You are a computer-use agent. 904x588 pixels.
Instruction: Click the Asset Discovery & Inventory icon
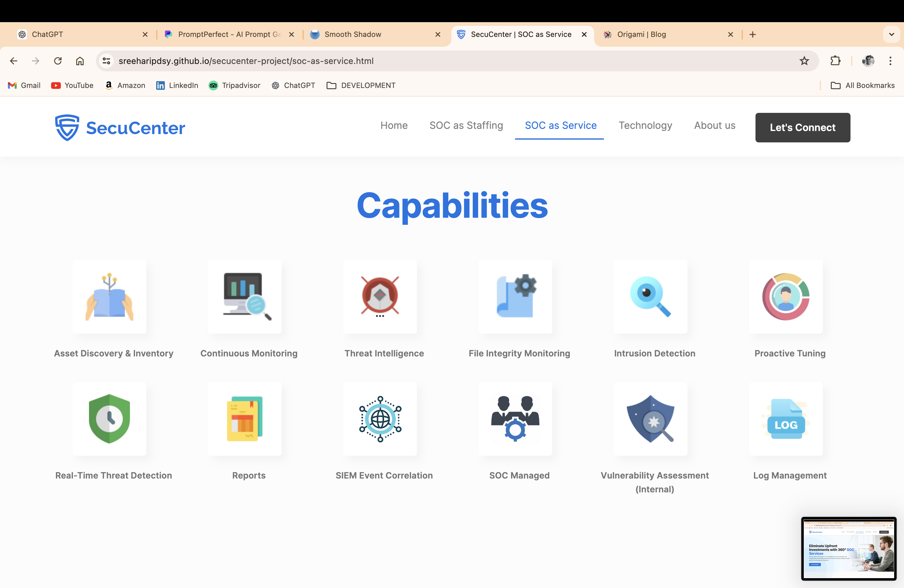(x=109, y=297)
